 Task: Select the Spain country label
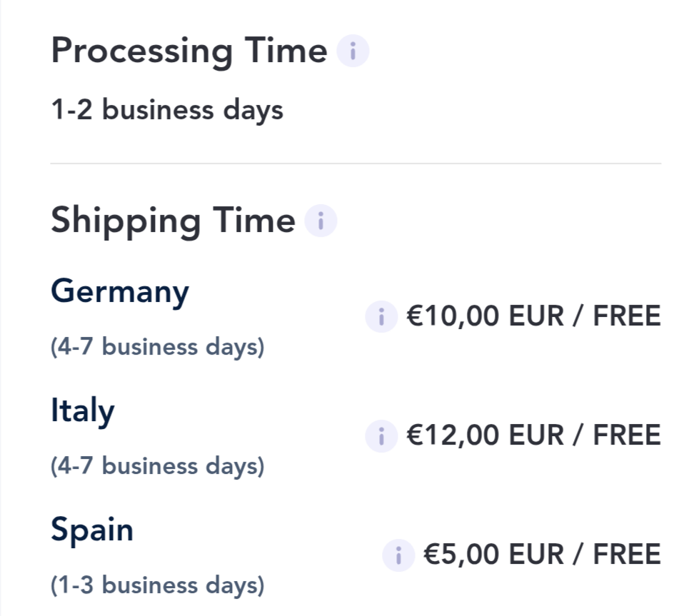(x=92, y=531)
